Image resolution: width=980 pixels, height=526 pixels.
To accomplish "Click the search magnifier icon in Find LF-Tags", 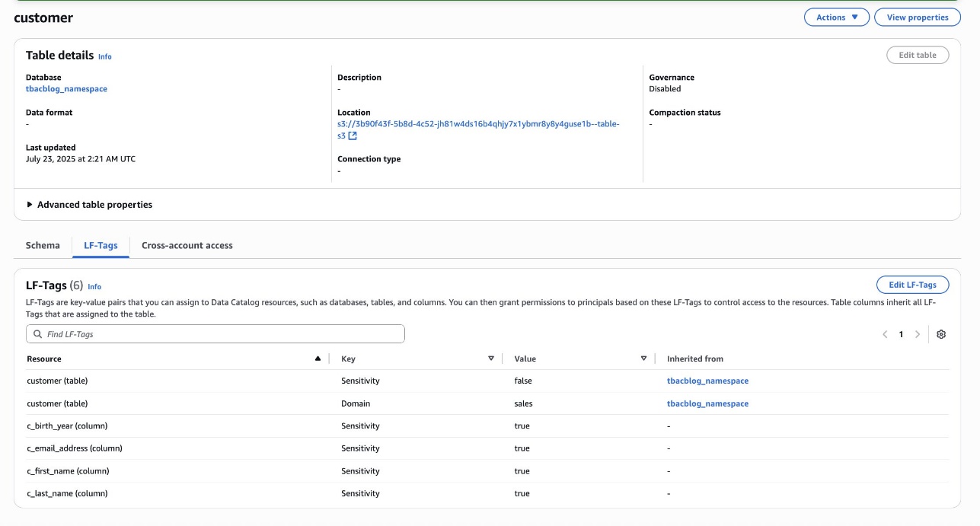I will tap(37, 334).
